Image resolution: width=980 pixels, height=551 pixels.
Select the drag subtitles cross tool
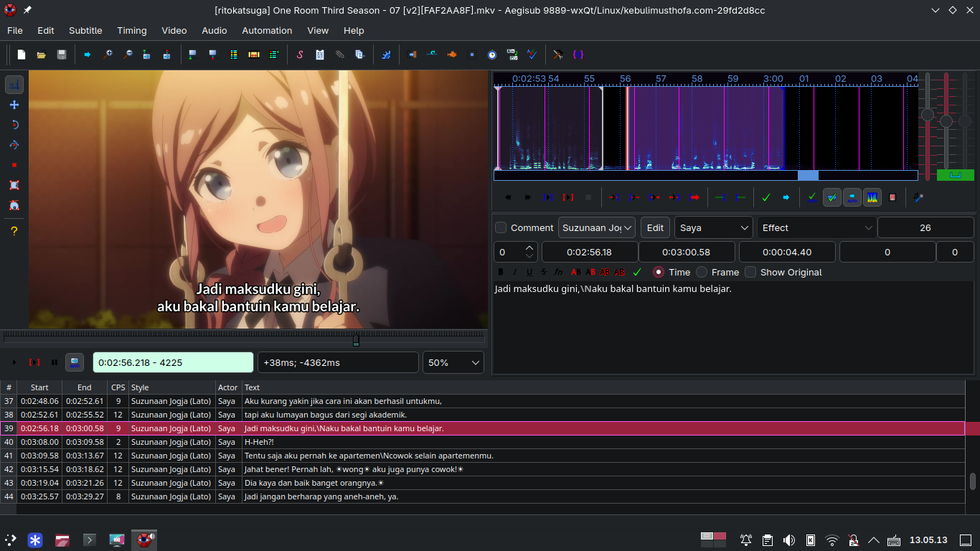[x=14, y=105]
